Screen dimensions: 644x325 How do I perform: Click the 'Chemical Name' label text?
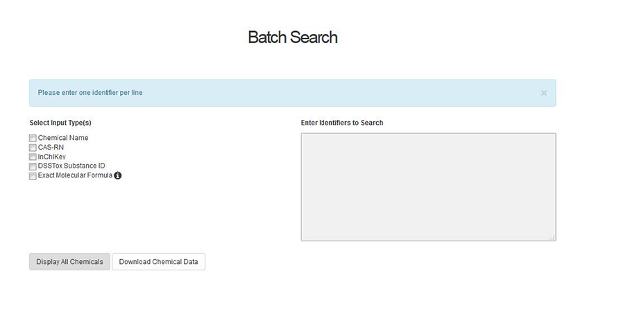[63, 138]
